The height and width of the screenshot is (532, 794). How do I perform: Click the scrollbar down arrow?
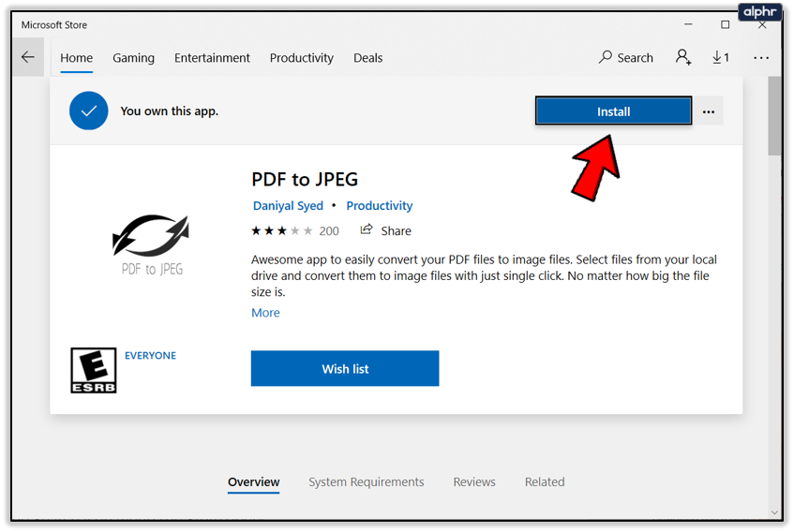pyautogui.click(x=774, y=512)
